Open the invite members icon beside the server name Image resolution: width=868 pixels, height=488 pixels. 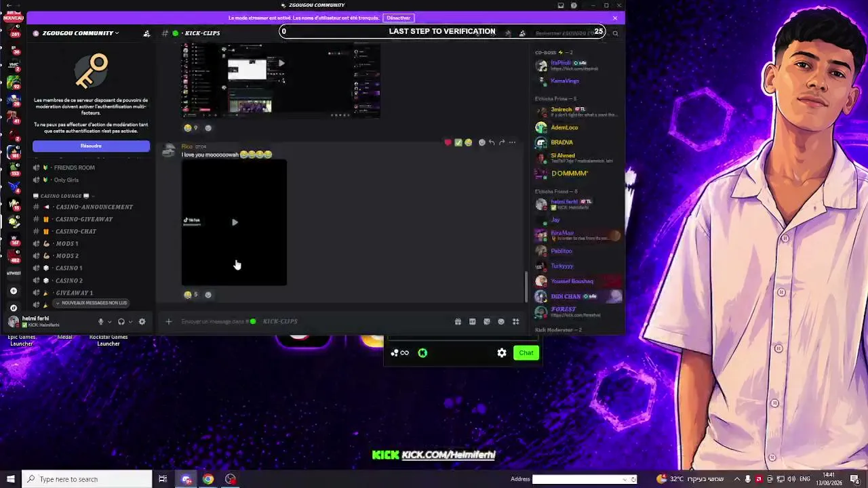[146, 33]
